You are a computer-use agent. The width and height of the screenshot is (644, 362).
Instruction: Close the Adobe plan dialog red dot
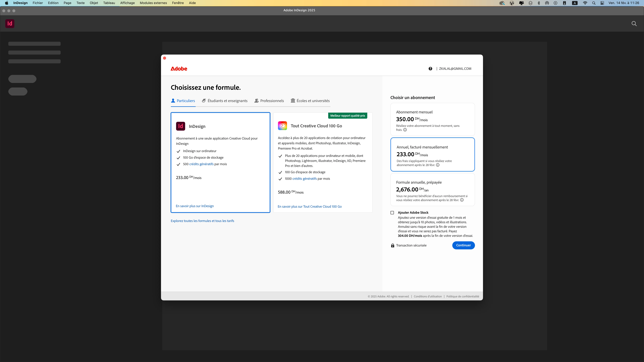[x=165, y=58]
